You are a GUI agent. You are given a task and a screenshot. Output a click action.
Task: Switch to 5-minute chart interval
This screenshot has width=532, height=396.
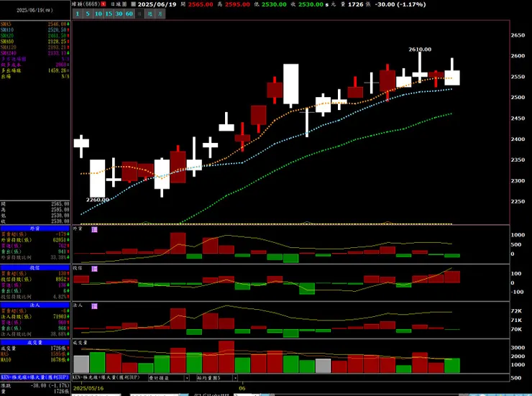[x=88, y=14]
